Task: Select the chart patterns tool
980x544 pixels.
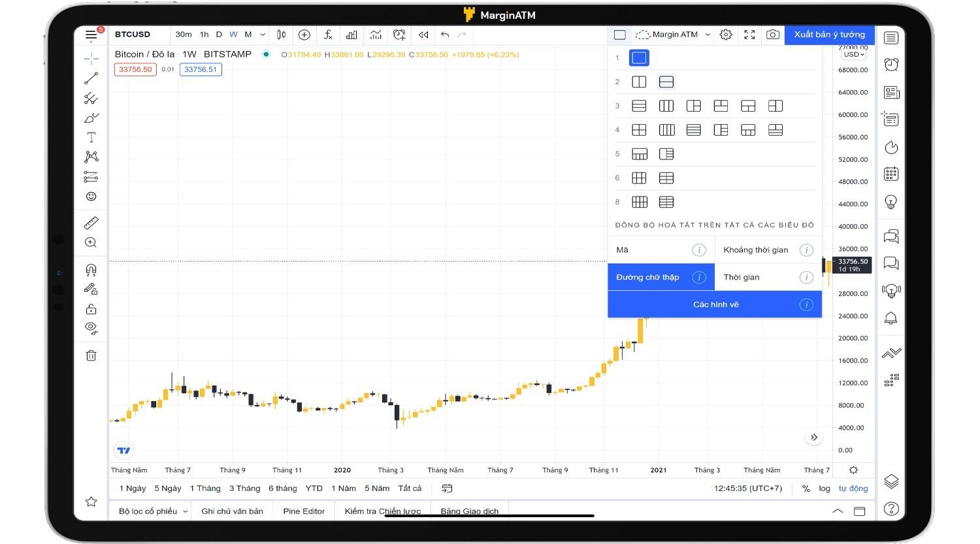Action: pos(91,157)
